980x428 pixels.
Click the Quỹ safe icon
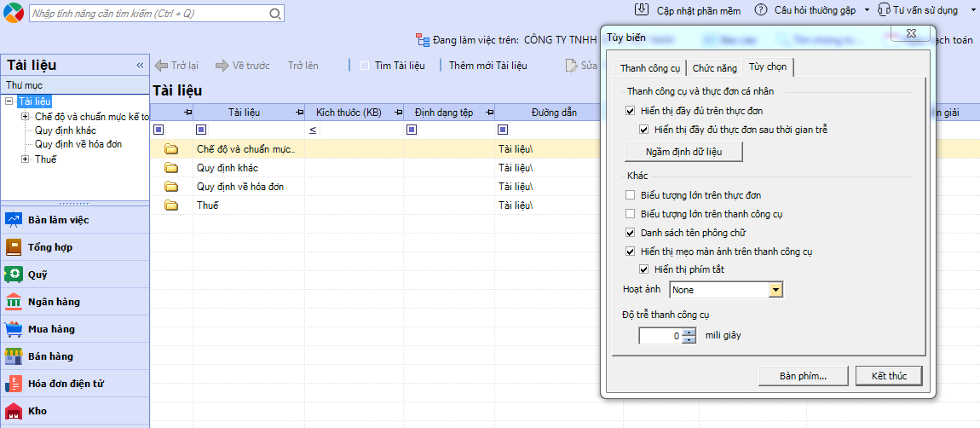pos(14,275)
